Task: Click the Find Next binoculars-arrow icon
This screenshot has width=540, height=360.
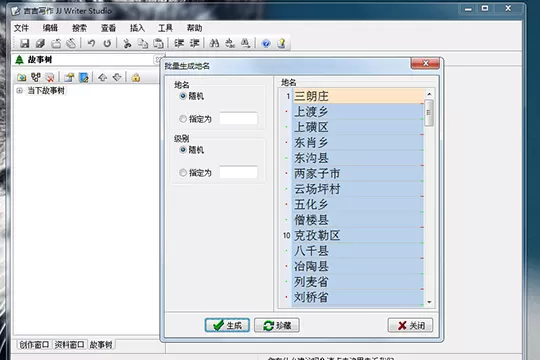Action: (245, 43)
